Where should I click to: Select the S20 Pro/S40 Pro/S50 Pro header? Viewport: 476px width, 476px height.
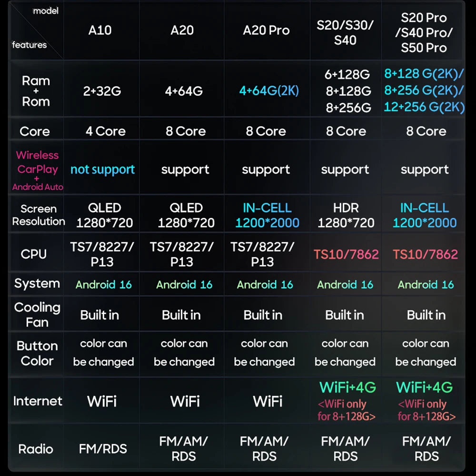tap(424, 32)
